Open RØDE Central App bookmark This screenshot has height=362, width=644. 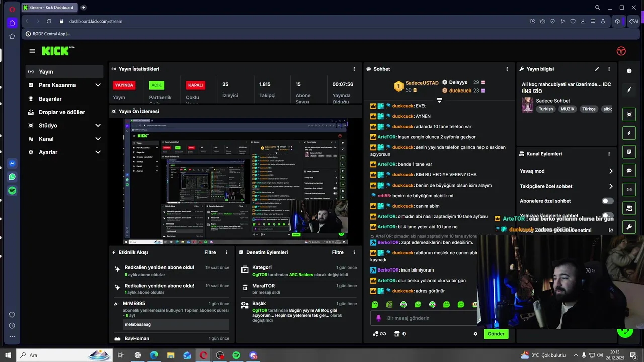pyautogui.click(x=48, y=34)
